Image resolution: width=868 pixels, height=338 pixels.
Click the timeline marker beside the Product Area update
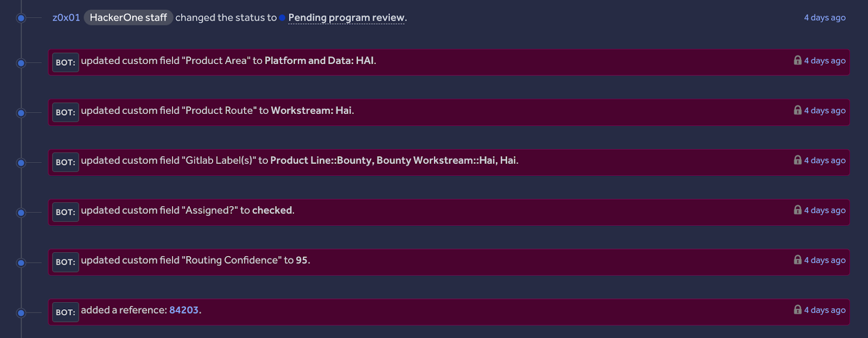click(x=21, y=63)
